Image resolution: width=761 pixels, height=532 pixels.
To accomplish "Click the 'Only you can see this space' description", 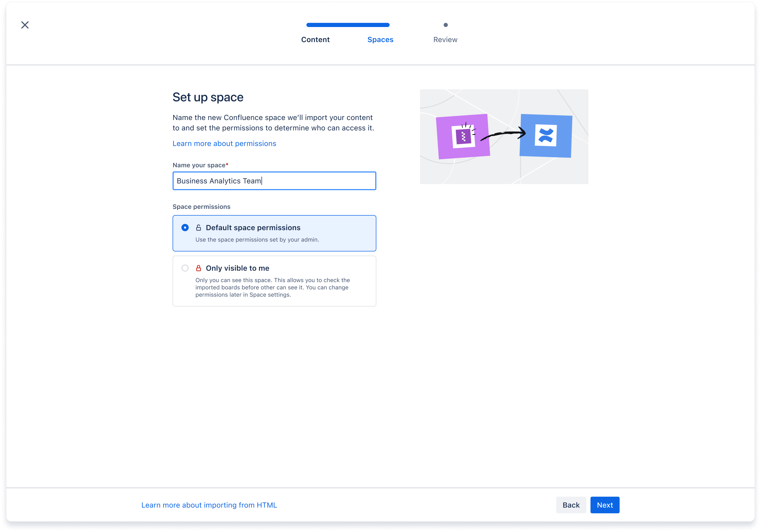I will 272,287.
